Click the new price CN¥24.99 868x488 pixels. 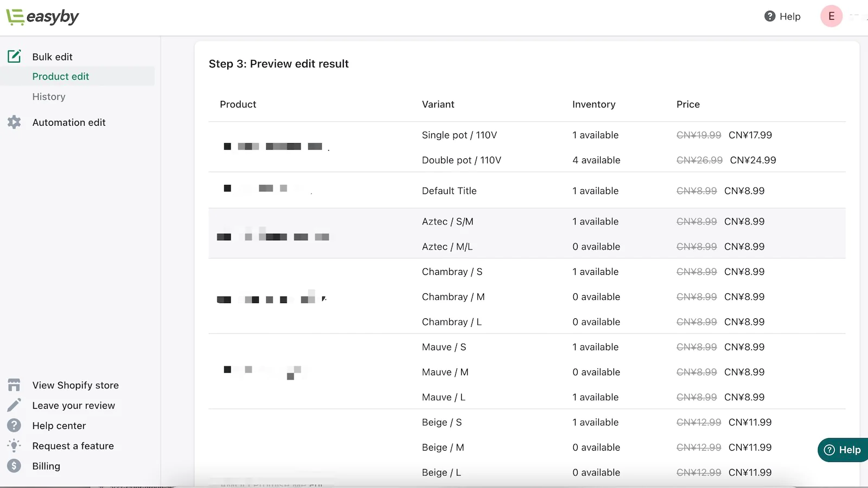tap(753, 160)
